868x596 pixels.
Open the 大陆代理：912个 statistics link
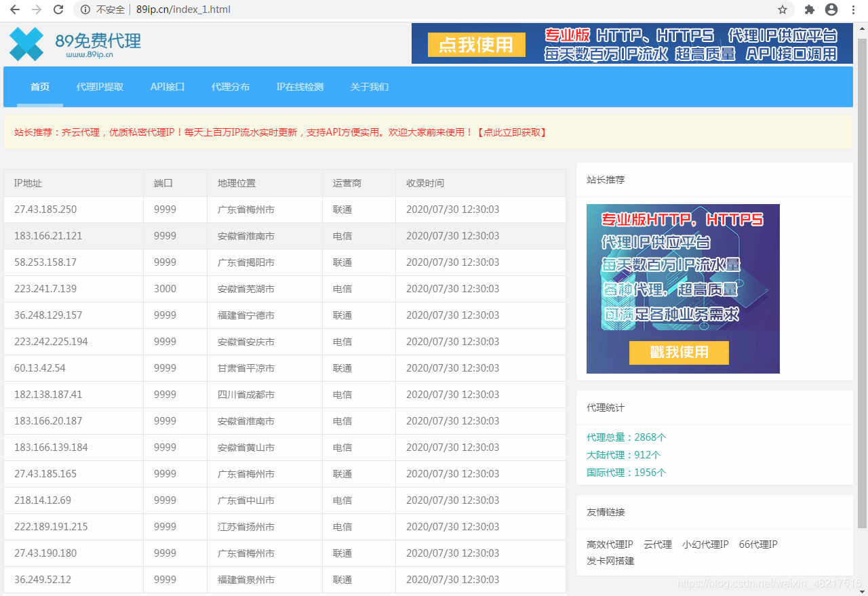pos(623,455)
